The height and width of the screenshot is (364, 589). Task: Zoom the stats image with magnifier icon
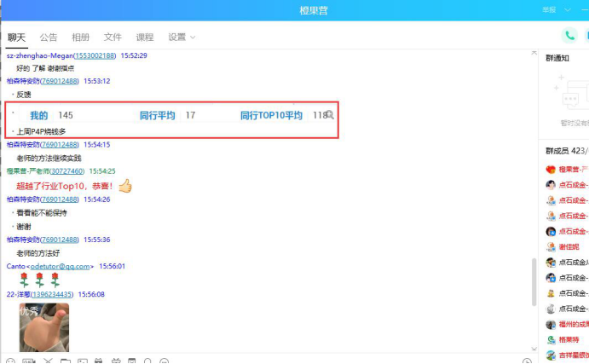click(x=329, y=114)
